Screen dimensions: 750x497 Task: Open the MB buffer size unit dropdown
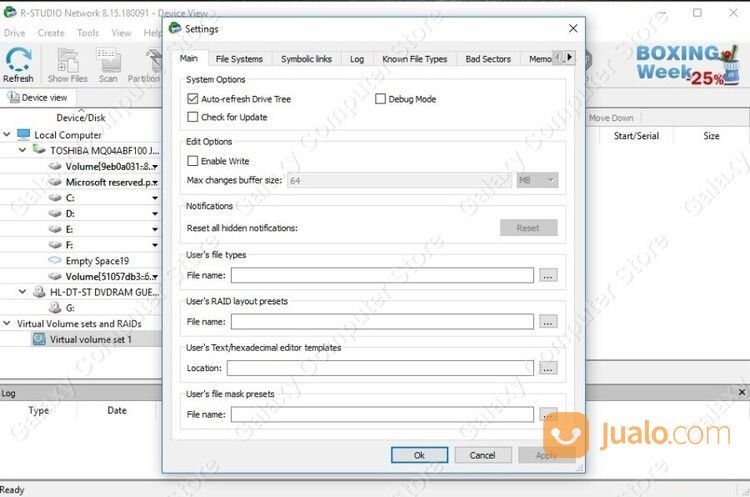click(537, 180)
